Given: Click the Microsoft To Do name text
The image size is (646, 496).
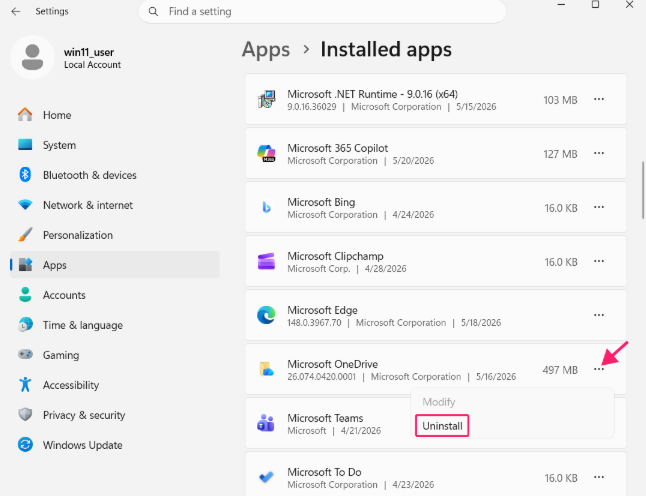Looking at the screenshot, I should (324, 472).
